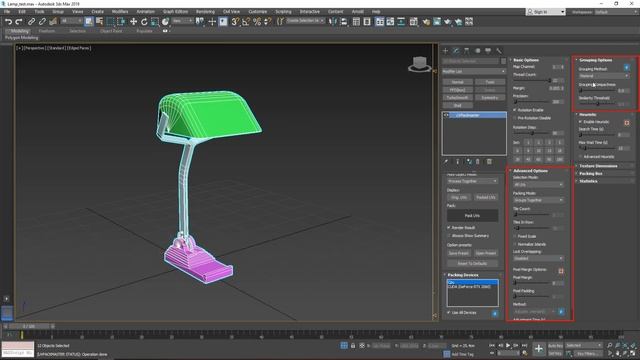This screenshot has width=640, height=360.
Task: Open the Edit menu
Action: 22,12
